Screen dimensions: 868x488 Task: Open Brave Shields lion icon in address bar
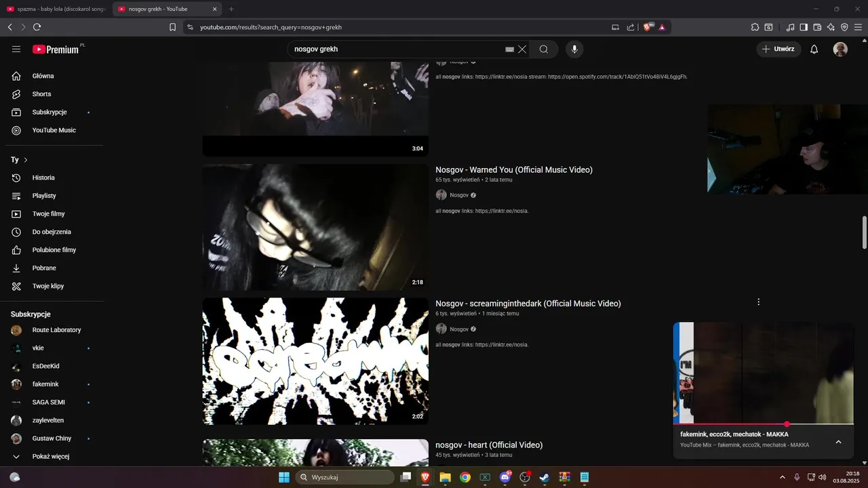point(647,27)
